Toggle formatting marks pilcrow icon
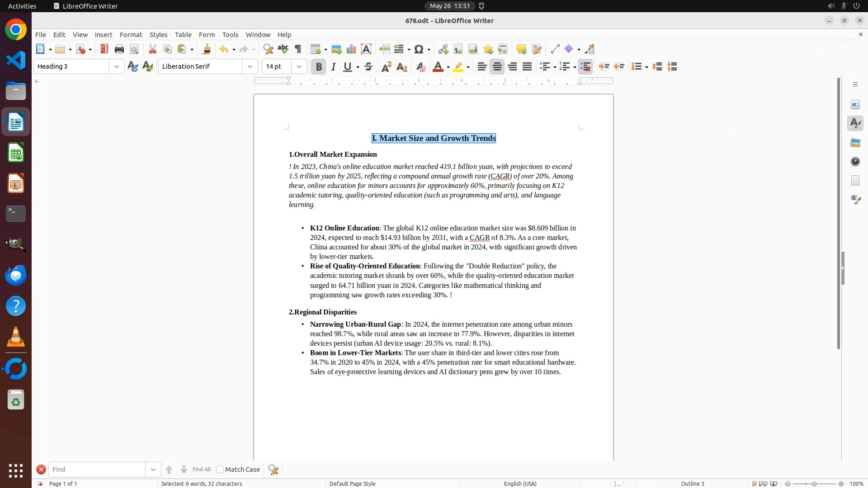868x488 pixels. pyautogui.click(x=298, y=49)
